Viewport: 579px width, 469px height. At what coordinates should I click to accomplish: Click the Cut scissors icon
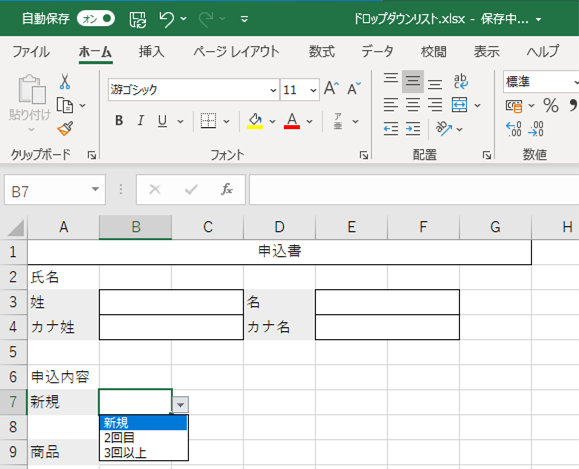click(x=65, y=82)
